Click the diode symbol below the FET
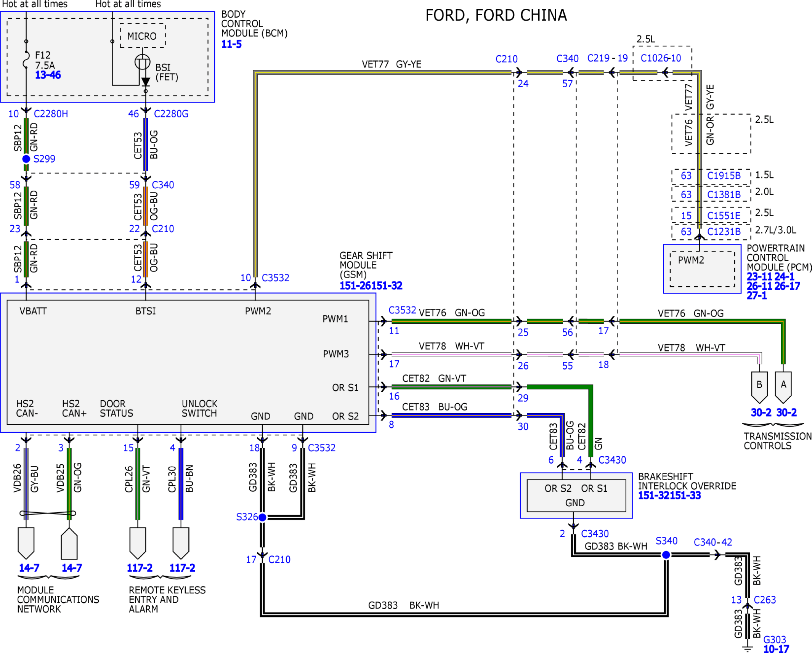The height and width of the screenshot is (653, 812). [x=146, y=82]
